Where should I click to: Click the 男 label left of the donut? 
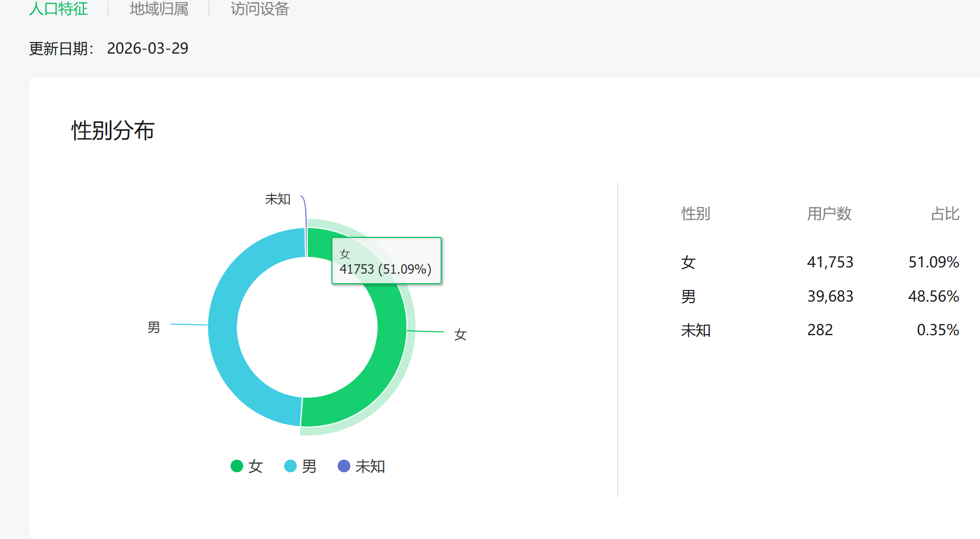coord(153,327)
